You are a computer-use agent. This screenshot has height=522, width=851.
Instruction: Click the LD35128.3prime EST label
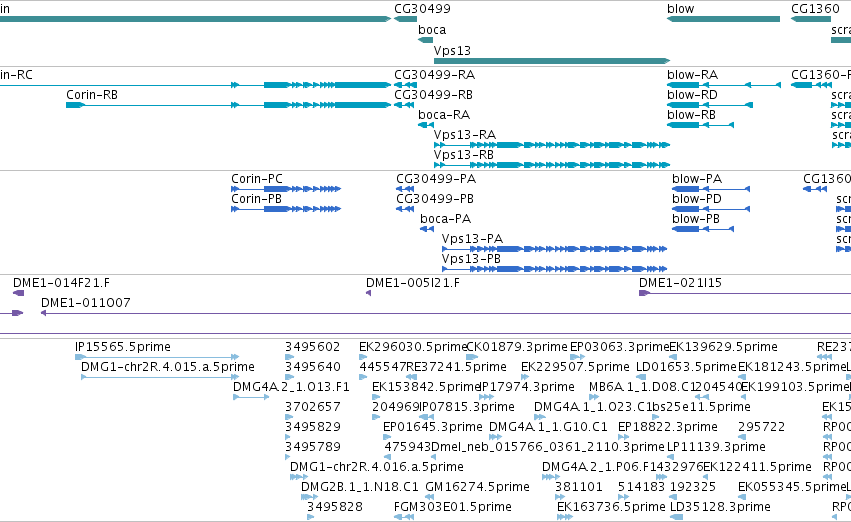click(720, 507)
